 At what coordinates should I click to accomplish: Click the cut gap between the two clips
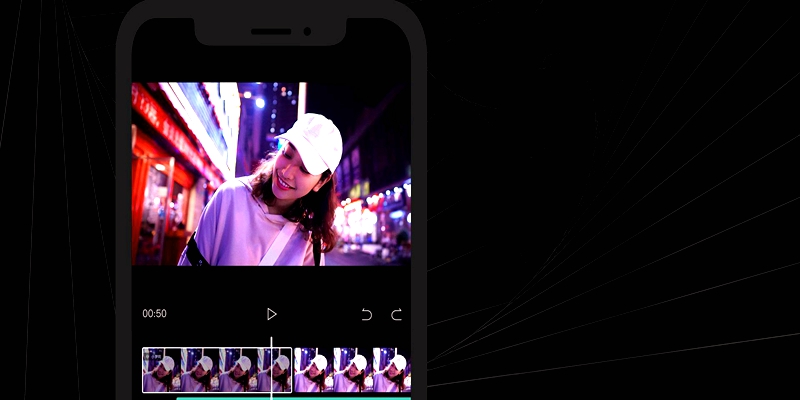point(293,371)
